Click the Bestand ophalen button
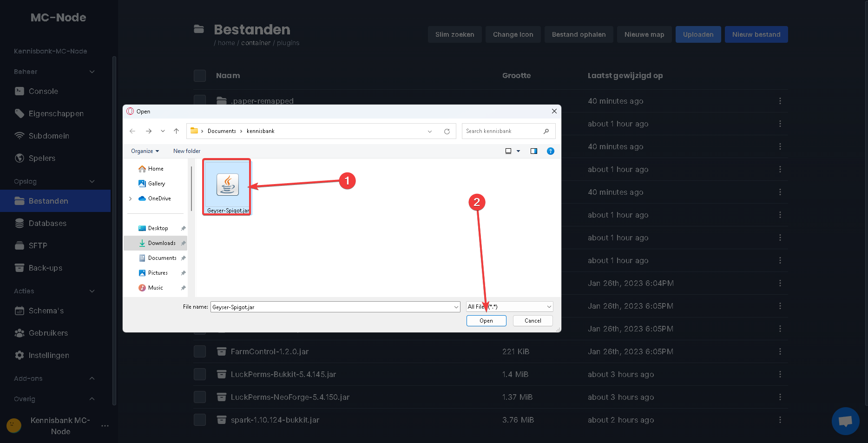The width and height of the screenshot is (868, 443). coord(579,34)
